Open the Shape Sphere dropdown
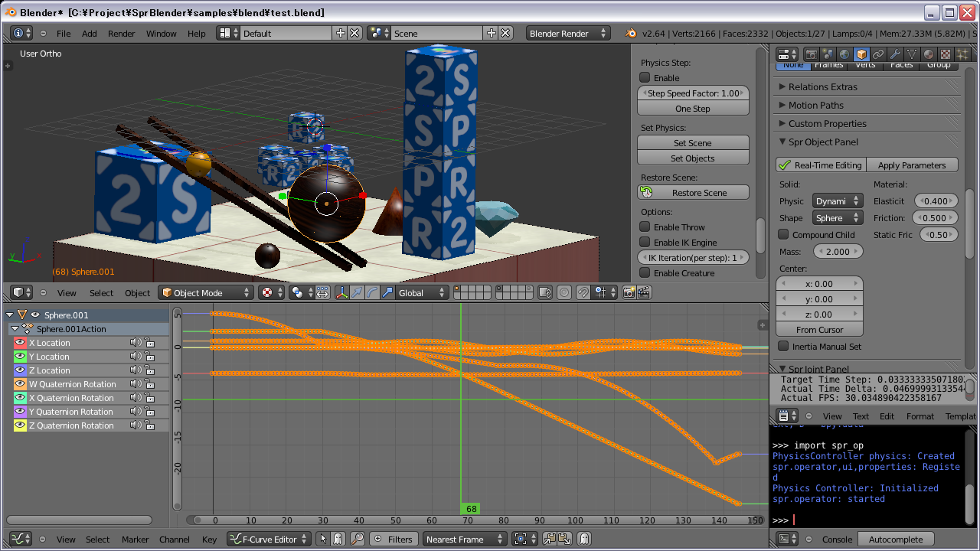Image resolution: width=980 pixels, height=551 pixels. [x=838, y=217]
